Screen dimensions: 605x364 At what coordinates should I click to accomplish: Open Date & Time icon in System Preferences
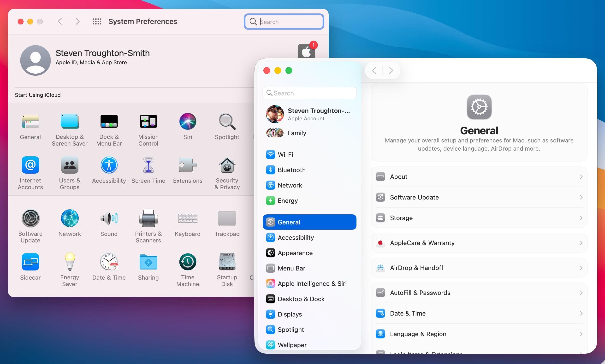[x=109, y=262]
